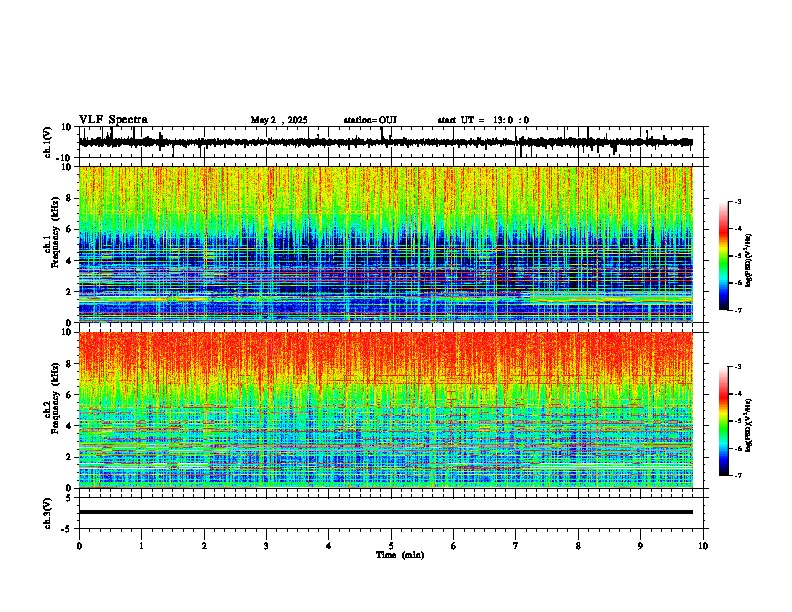Click the "6" kHz tick of ch.2 spectrogram
Viewport: 792px width, 612px height.
[69, 395]
